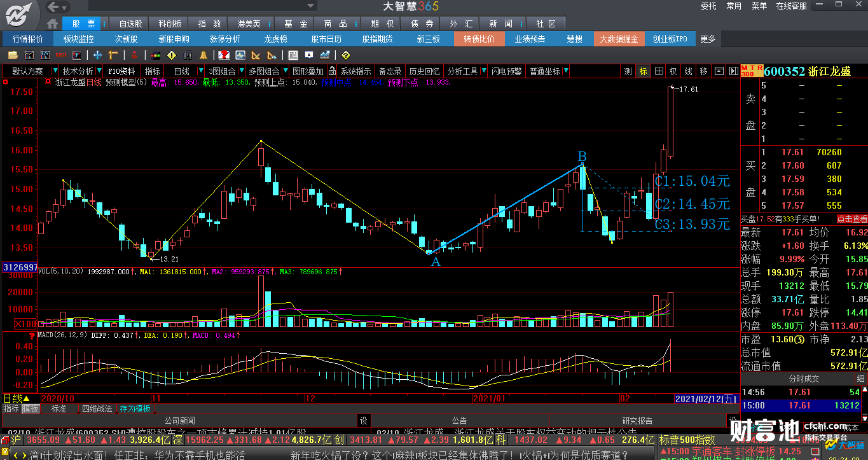The image size is (868, 460).
Task: Click the line chart toolbar icon
Action: (x=29, y=55)
